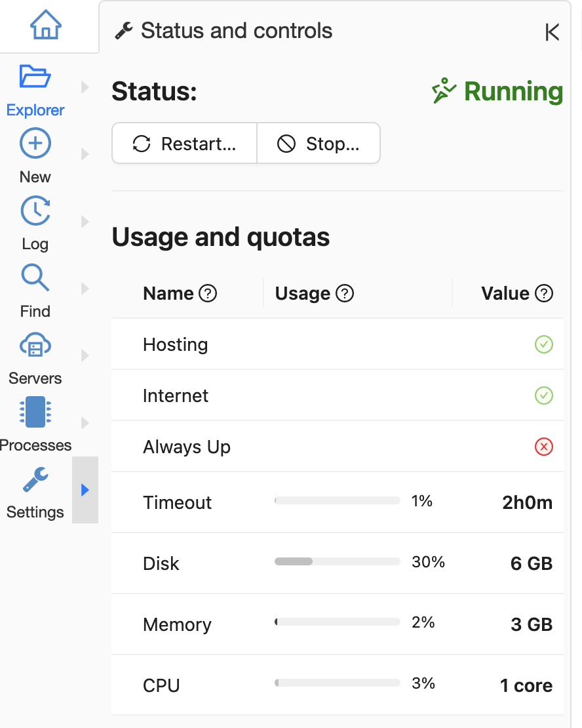Open the Find magnifier icon

click(x=35, y=278)
